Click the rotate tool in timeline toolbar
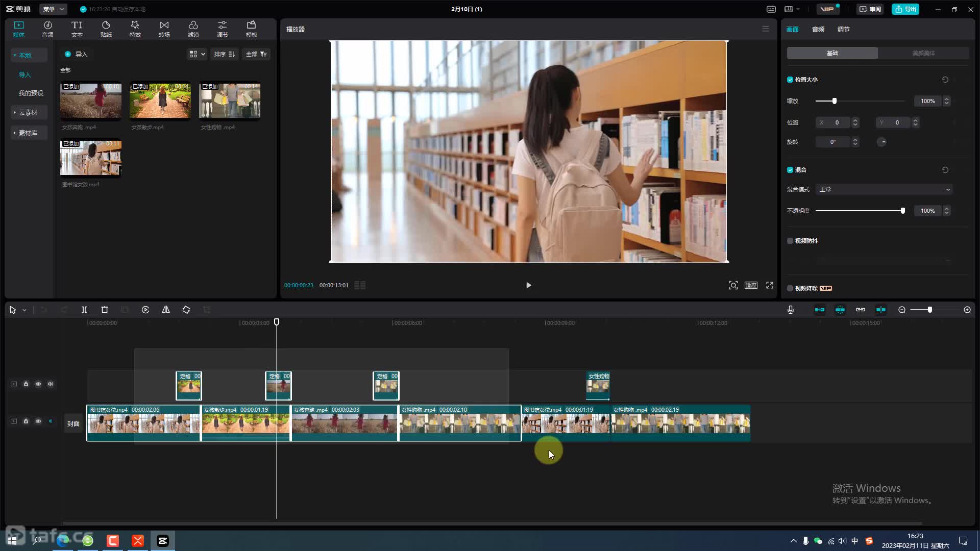 (x=186, y=310)
